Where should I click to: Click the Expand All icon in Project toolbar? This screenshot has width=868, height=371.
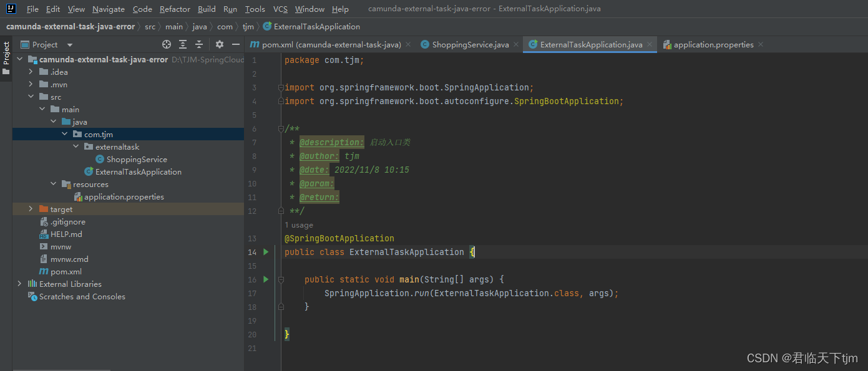point(182,44)
